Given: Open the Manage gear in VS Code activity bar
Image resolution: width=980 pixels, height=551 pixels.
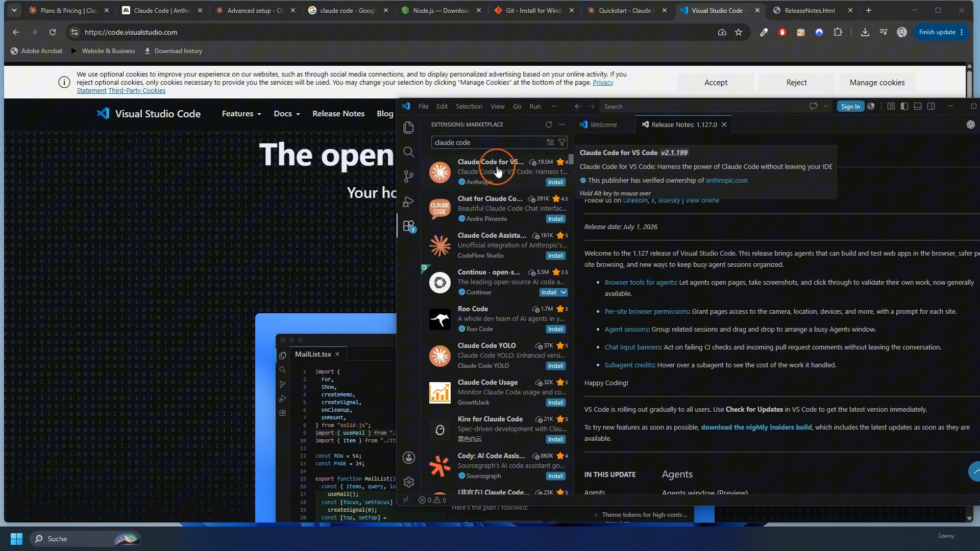Looking at the screenshot, I should [408, 482].
